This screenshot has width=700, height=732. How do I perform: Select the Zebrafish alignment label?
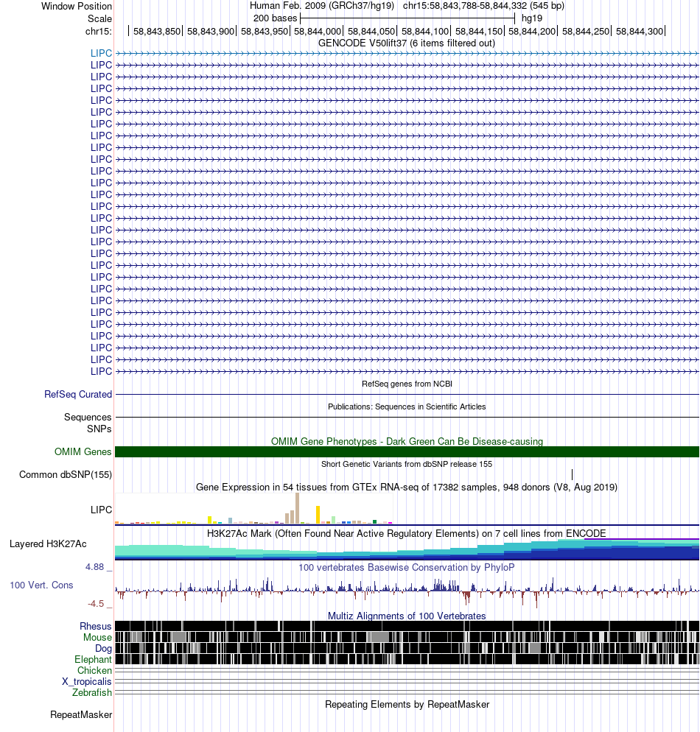pyautogui.click(x=92, y=692)
